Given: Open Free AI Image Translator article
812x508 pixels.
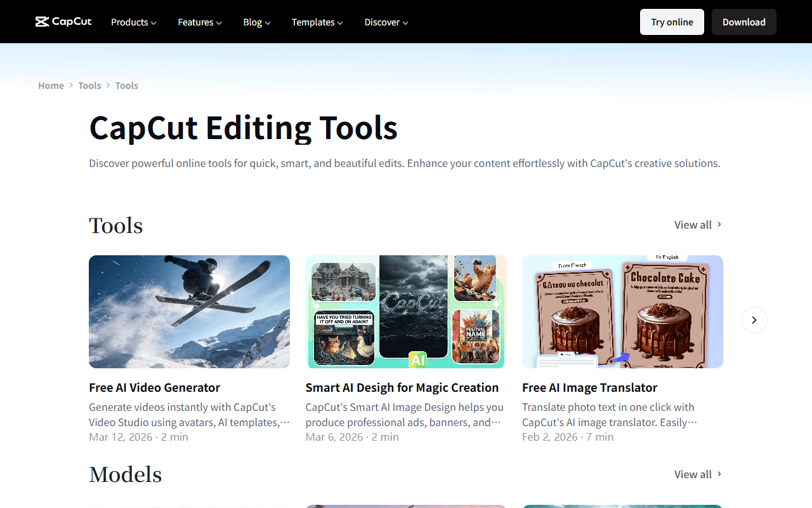Looking at the screenshot, I should click(589, 387).
